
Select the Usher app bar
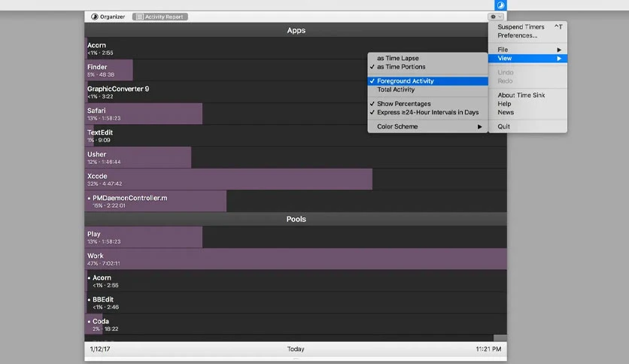click(x=138, y=157)
